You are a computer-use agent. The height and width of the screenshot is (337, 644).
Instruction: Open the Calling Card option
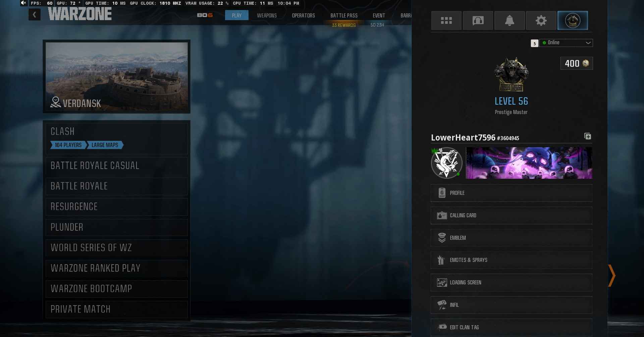pos(511,215)
